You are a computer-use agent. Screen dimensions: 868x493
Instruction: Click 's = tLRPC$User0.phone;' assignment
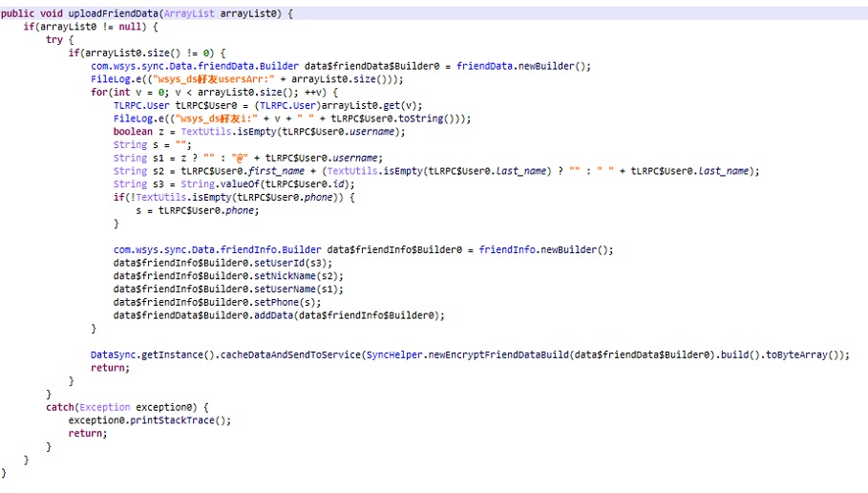pos(197,210)
